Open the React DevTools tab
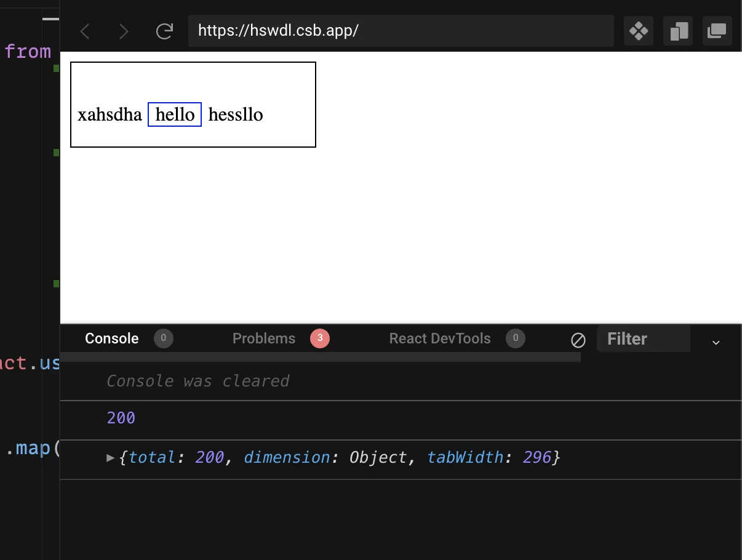 [x=440, y=338]
